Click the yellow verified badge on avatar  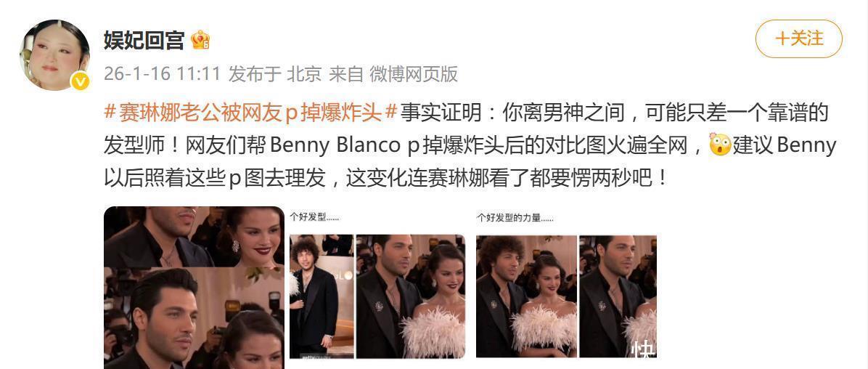click(81, 82)
